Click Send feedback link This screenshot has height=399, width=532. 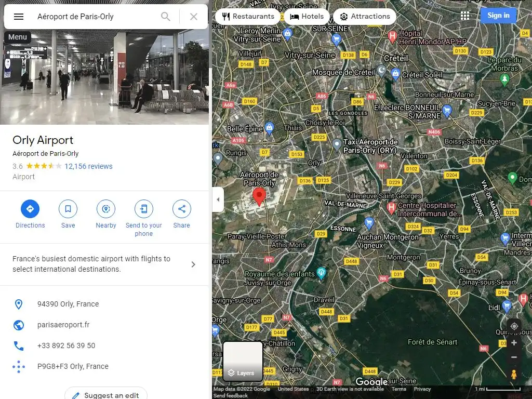[x=231, y=395]
